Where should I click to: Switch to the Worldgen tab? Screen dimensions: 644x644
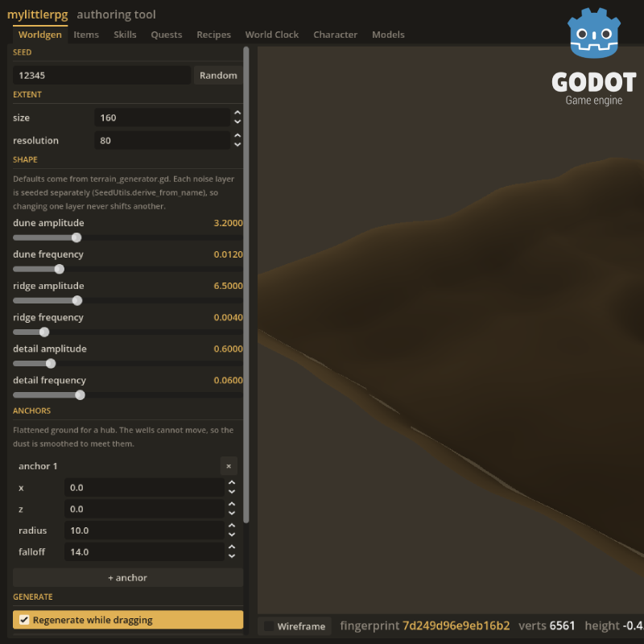click(x=39, y=35)
